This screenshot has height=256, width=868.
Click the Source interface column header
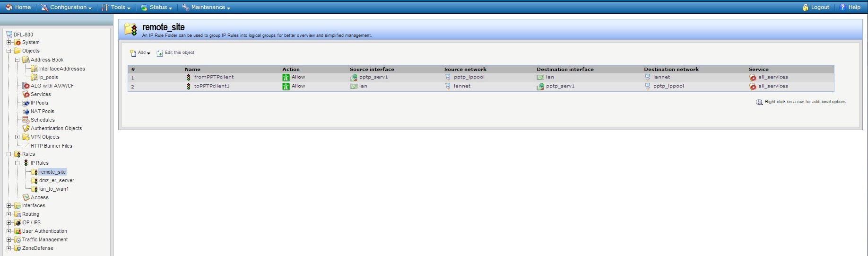tap(372, 69)
